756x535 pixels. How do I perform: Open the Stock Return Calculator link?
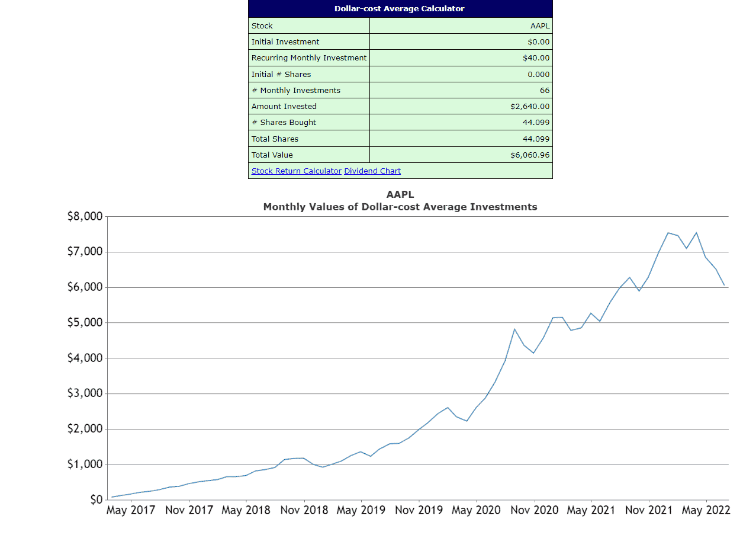296,171
